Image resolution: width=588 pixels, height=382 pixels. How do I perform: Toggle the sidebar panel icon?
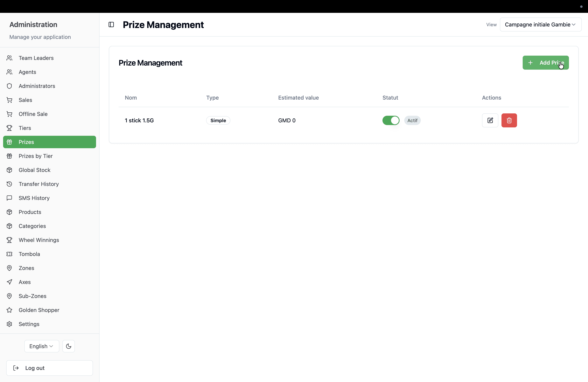pos(111,25)
